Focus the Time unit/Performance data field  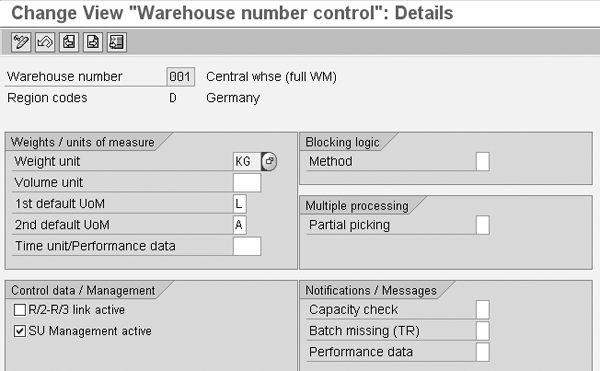247,246
